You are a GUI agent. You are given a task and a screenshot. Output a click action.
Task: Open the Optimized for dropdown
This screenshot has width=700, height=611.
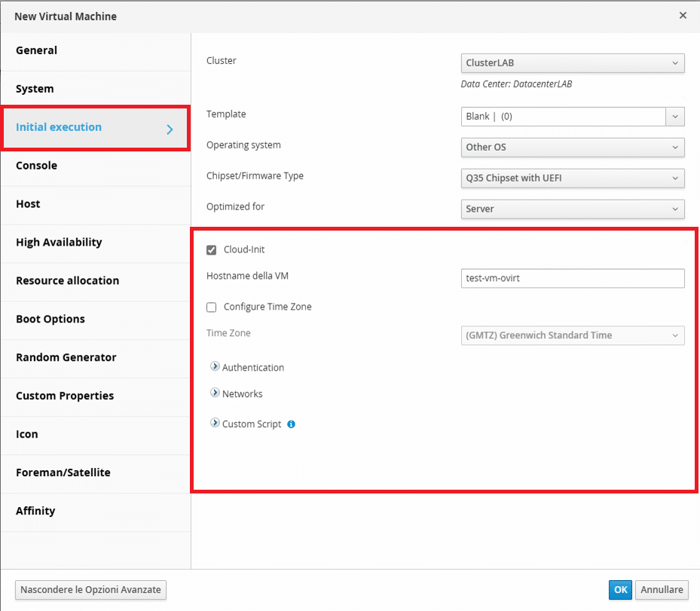coord(573,209)
